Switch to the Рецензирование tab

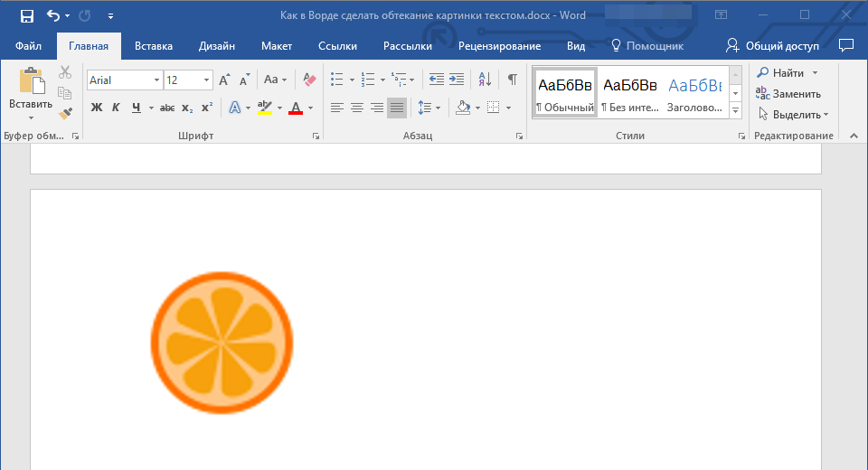tap(499, 46)
